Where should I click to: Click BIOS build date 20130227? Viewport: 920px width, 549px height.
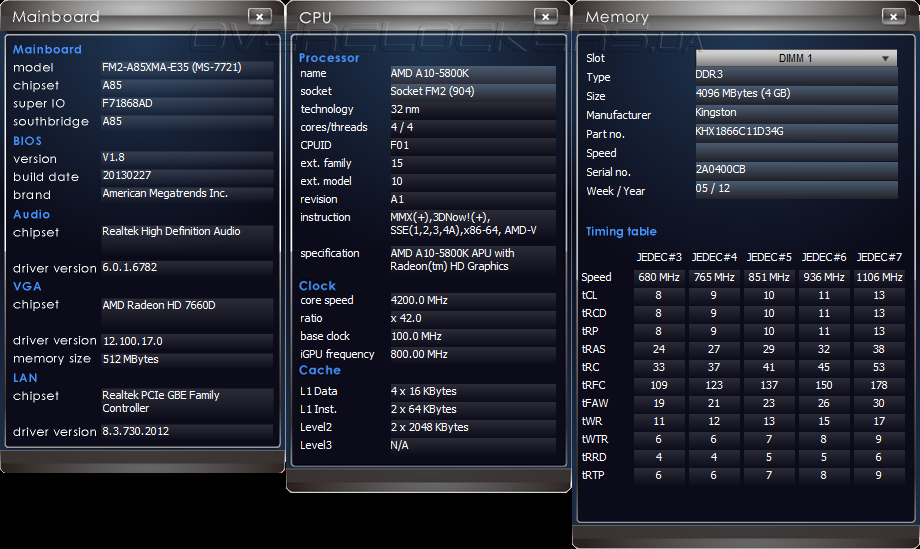[x=187, y=175]
